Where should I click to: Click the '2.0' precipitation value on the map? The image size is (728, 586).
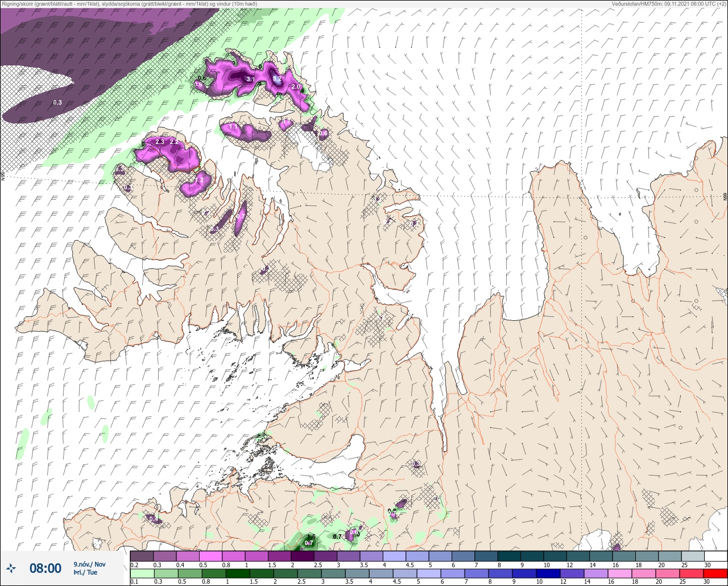coord(296,86)
